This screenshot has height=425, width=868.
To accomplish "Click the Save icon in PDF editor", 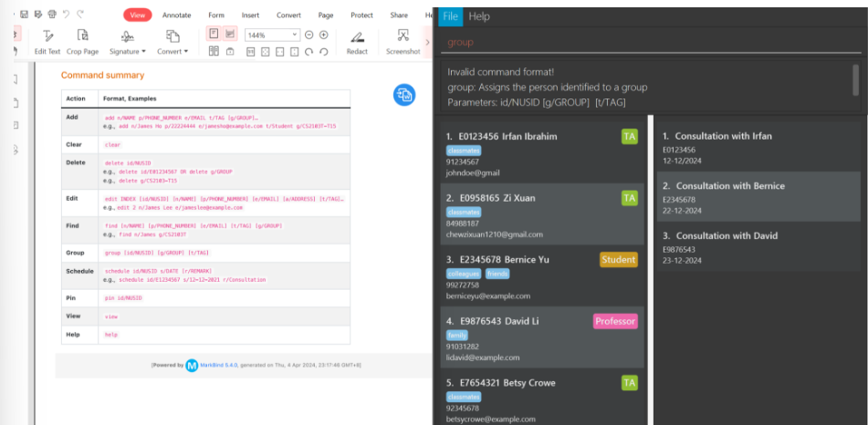I will coord(25,15).
